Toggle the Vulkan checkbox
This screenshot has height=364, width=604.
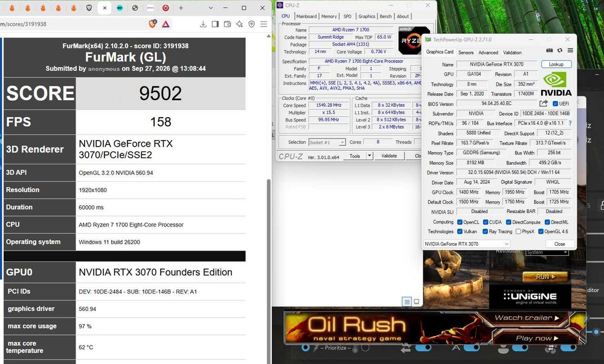[460, 231]
